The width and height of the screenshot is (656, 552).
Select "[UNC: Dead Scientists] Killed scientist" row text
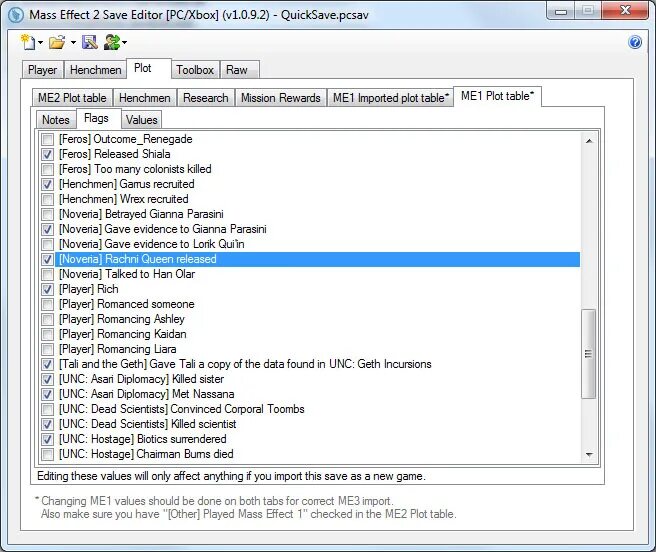point(148,424)
